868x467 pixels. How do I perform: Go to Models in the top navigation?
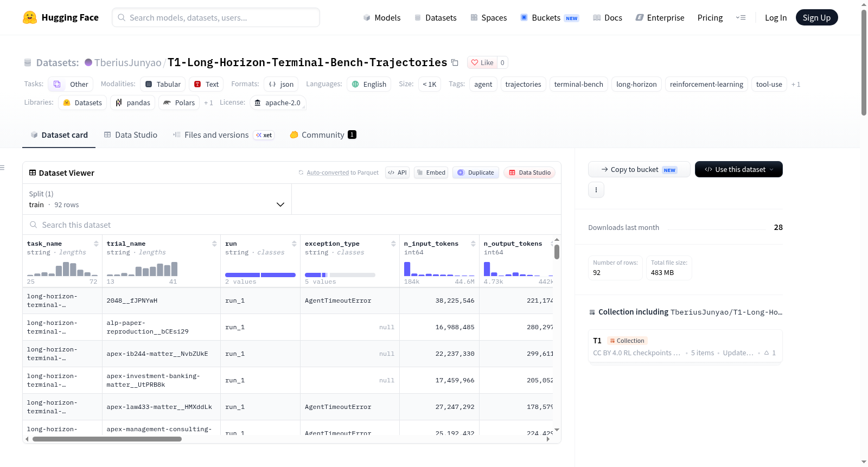[382, 17]
